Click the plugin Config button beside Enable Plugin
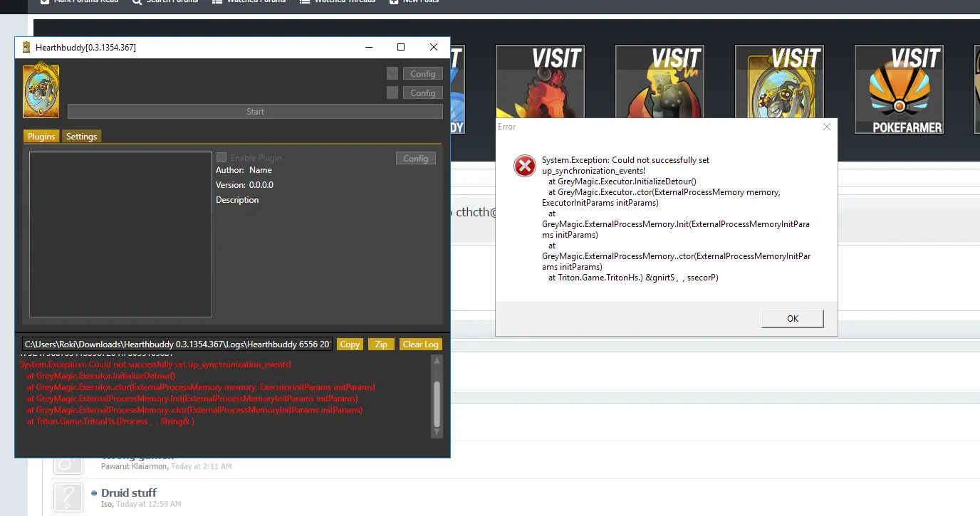The height and width of the screenshot is (516, 980). pos(415,158)
